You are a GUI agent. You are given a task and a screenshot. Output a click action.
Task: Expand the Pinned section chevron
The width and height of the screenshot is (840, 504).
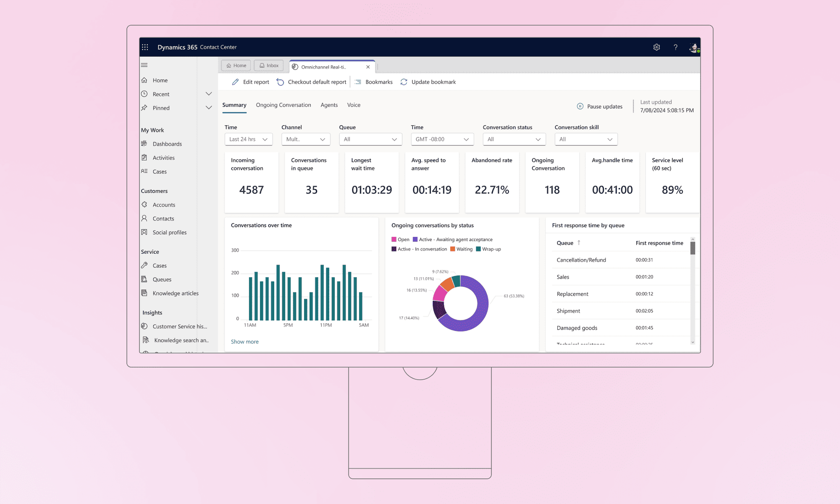coord(209,108)
